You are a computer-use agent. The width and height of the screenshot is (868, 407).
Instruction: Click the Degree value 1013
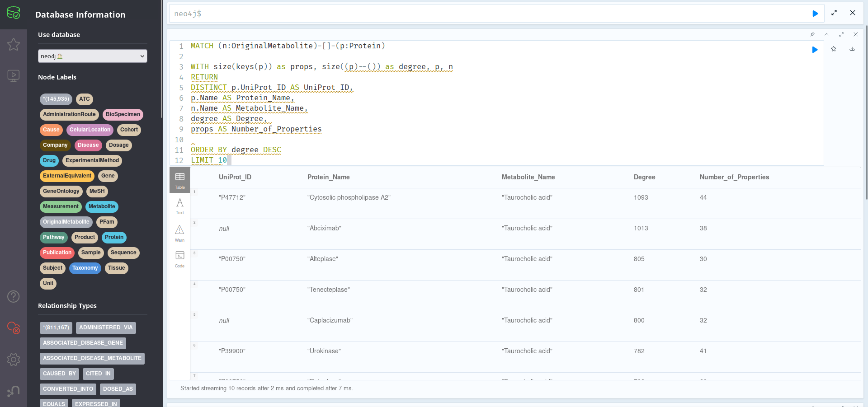click(641, 228)
